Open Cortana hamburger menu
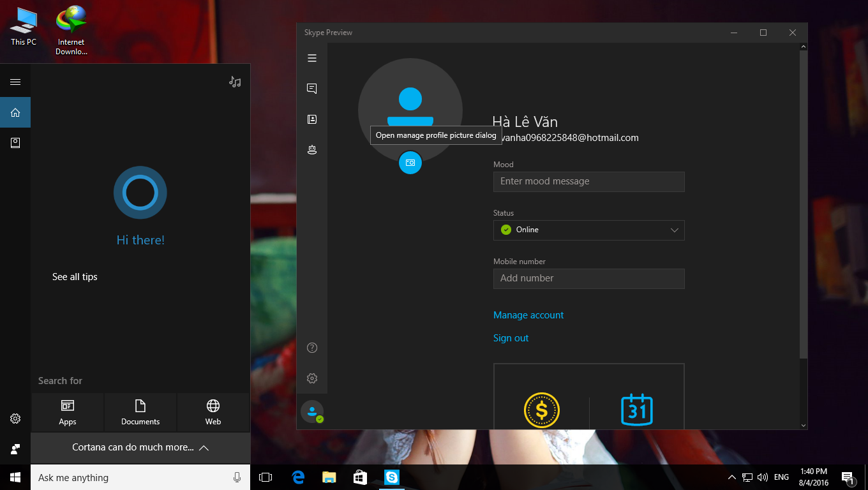The width and height of the screenshot is (868, 490). point(15,82)
